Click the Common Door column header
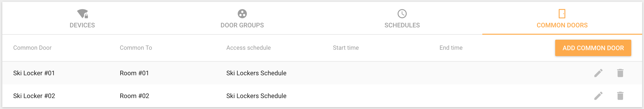644x109 pixels. [x=32, y=48]
